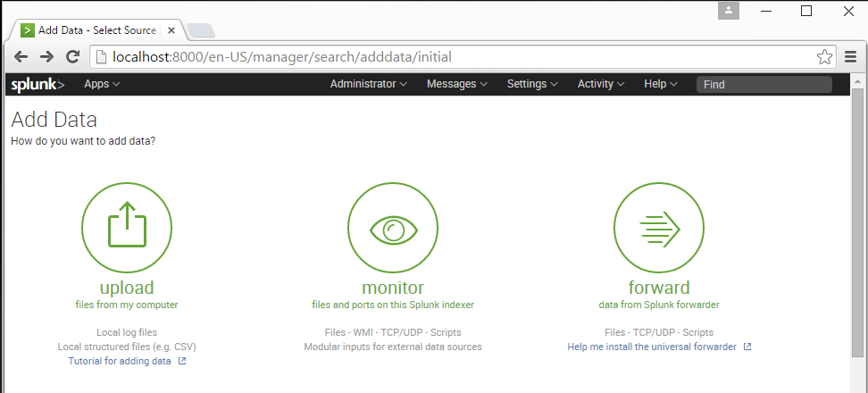Image resolution: width=868 pixels, height=393 pixels.
Task: Click the upload circle icon
Action: pos(127,227)
